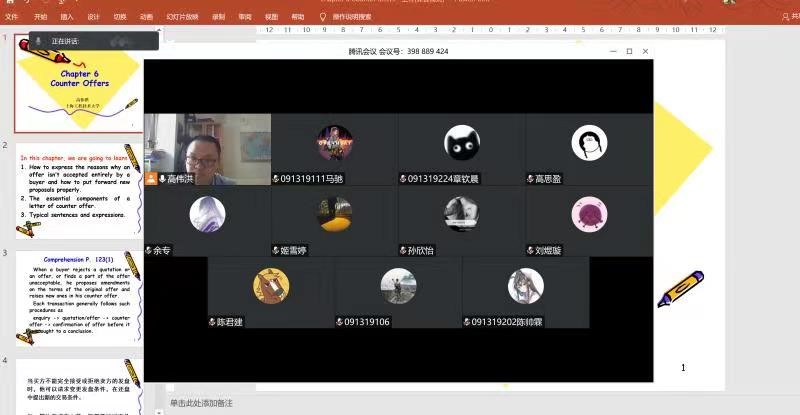Open the 文件 (File) menu
Screen dimensions: 800x415
pyautogui.click(x=12, y=17)
